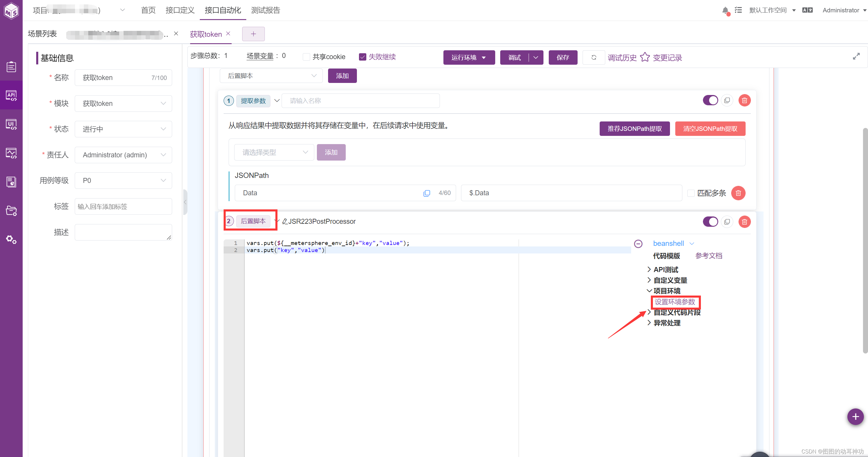Viewport: 868px width, 457px height.
Task: Click the floating purple plus button
Action: click(x=856, y=417)
